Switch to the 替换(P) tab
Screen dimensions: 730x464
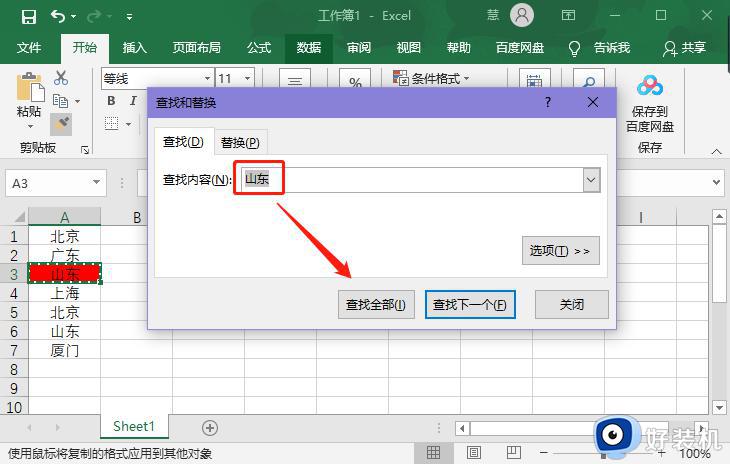pos(240,142)
